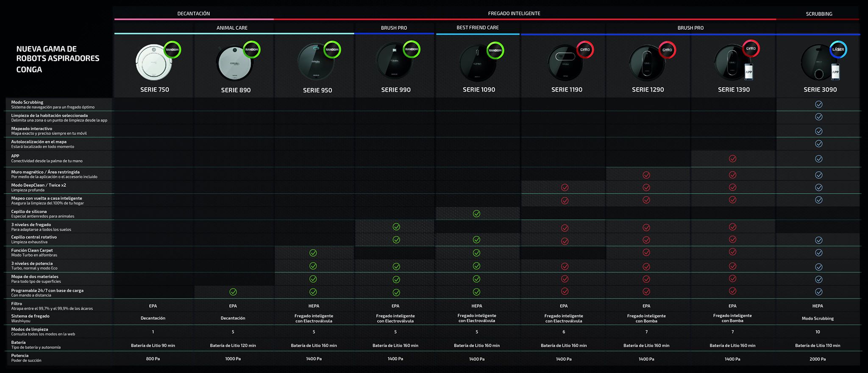Click "Batería de Litio 90 min" cell
Screen dimensions: 868x373
(153, 345)
